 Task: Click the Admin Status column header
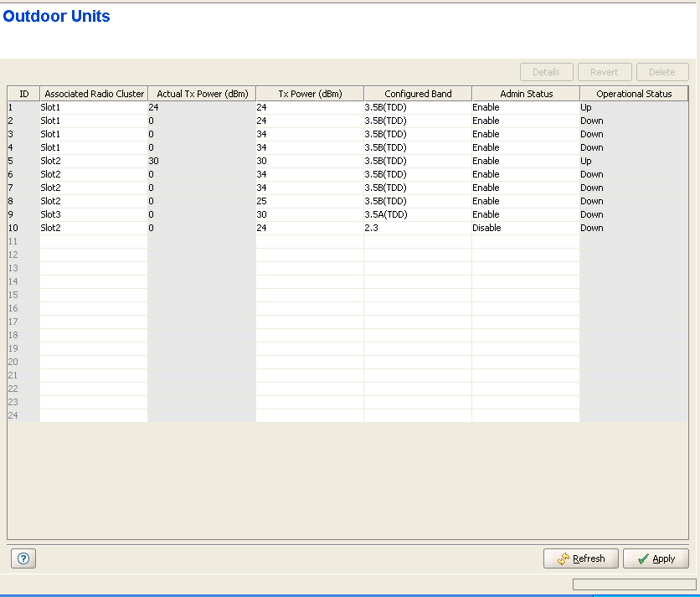coord(526,94)
